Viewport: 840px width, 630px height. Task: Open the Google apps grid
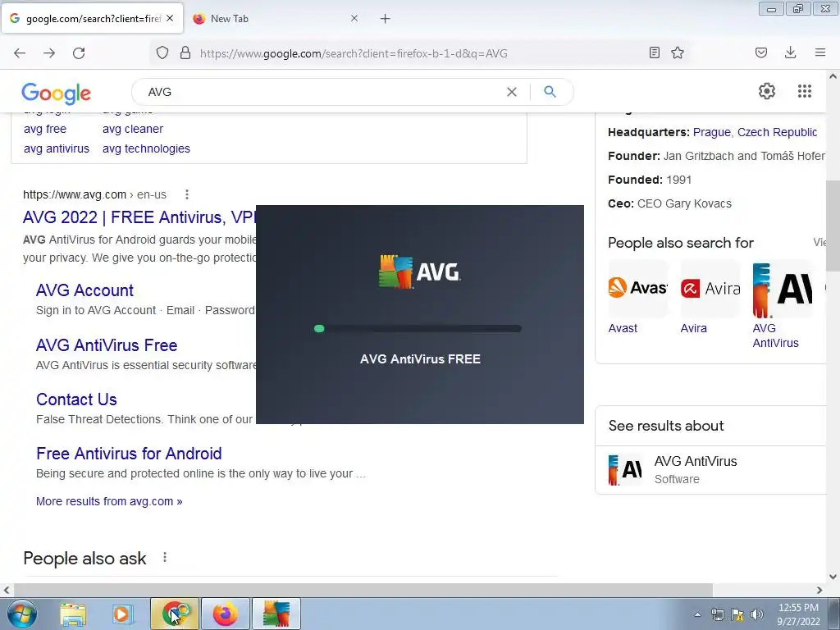[805, 91]
